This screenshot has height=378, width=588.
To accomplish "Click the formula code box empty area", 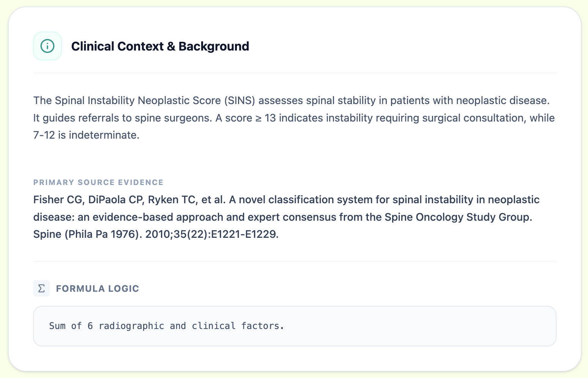I will click(418, 326).
